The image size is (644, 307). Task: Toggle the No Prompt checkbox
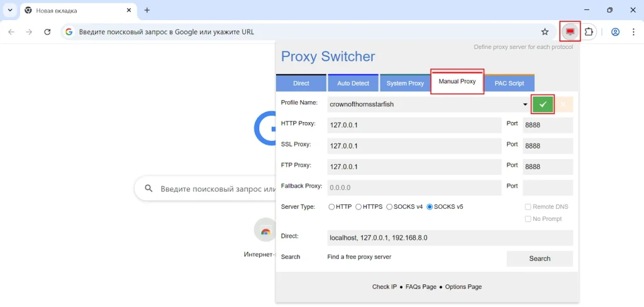point(528,219)
